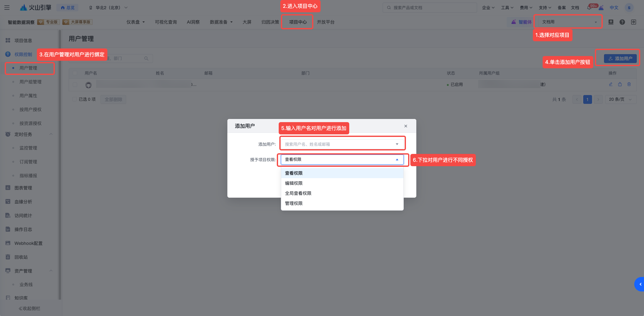The image size is (644, 316).
Task: Focus the 搜索产品或文档 search box
Action: click(x=430, y=8)
